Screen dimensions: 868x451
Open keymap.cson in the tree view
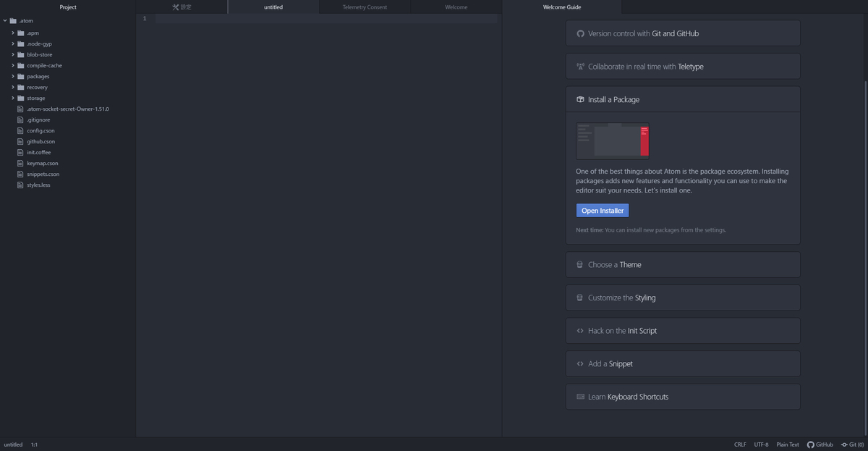point(43,163)
